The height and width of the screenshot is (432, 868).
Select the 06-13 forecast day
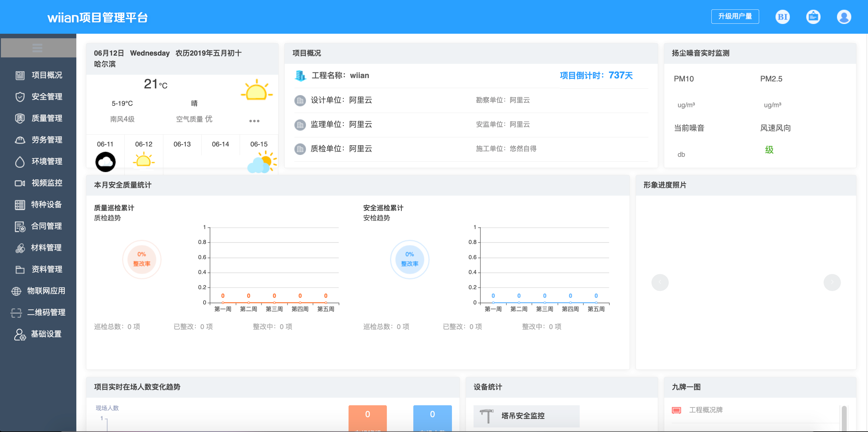pos(182,144)
